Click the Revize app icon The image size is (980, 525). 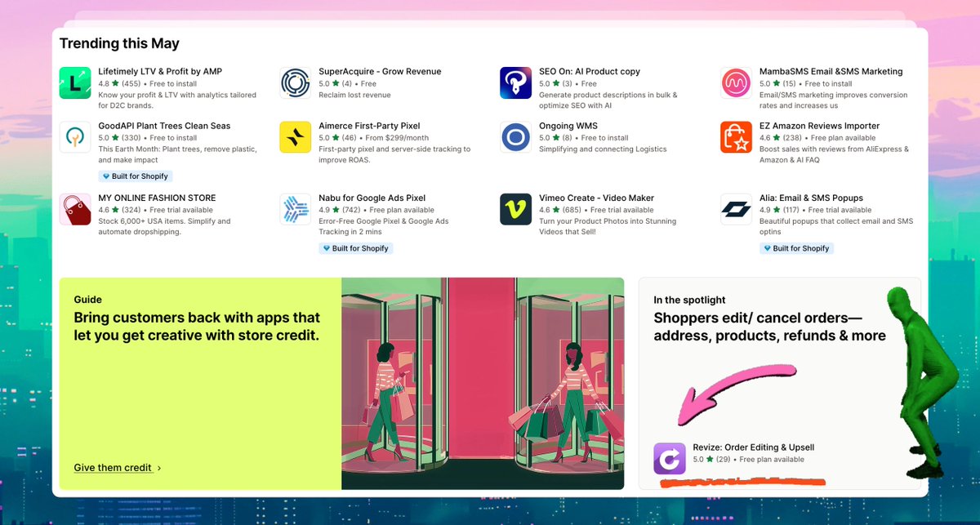click(x=670, y=459)
